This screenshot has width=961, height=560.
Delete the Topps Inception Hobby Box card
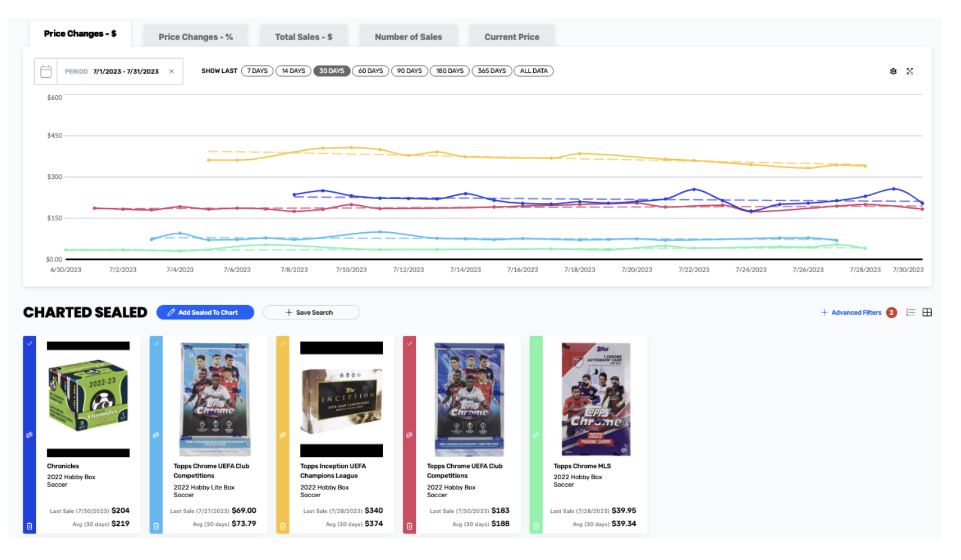pyautogui.click(x=283, y=526)
